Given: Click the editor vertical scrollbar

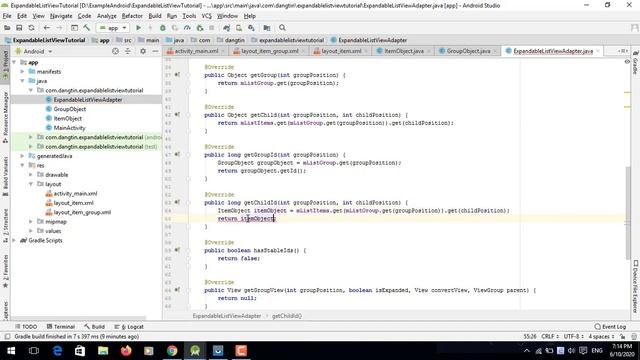Looking at the screenshot, I should pos(628,212).
